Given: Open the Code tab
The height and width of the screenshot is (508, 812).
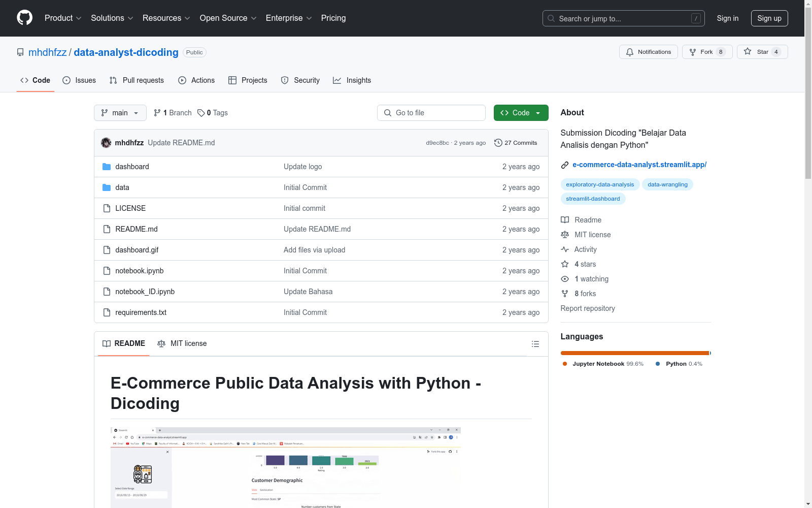Looking at the screenshot, I should pyautogui.click(x=36, y=80).
